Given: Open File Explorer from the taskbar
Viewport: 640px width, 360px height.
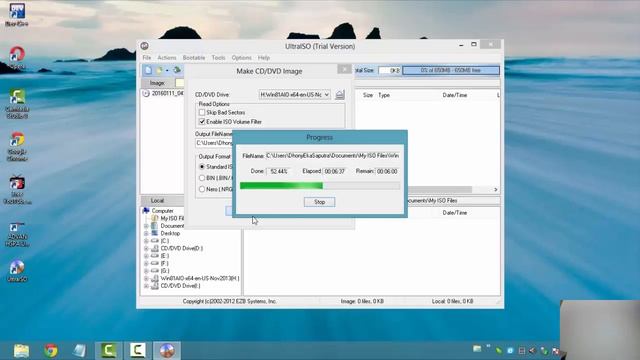Looking at the screenshot, I should [x=21, y=351].
